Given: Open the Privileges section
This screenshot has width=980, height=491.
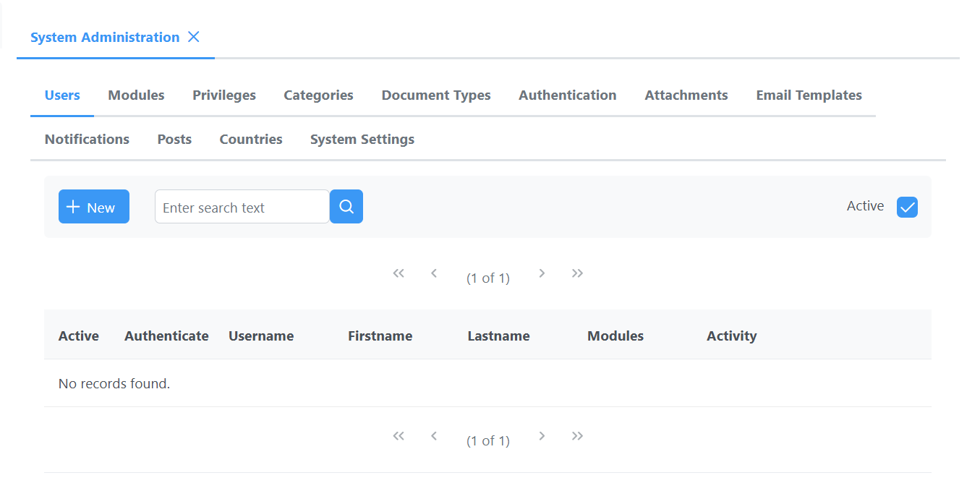Looking at the screenshot, I should click(x=223, y=95).
